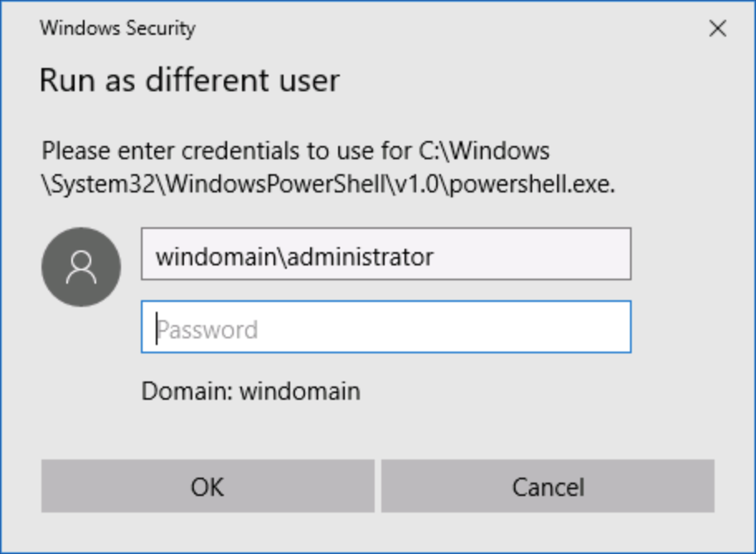Dismiss the prompt using Cancel button

tap(548, 486)
